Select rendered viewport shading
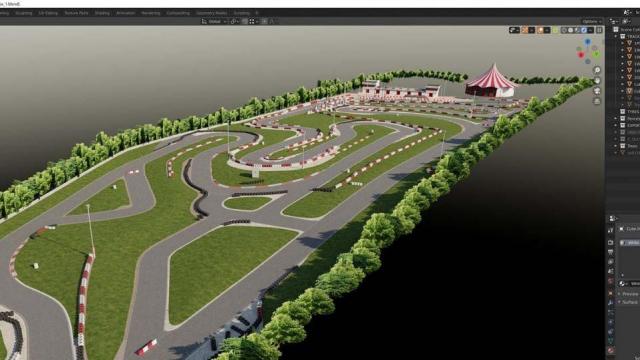 [584, 30]
